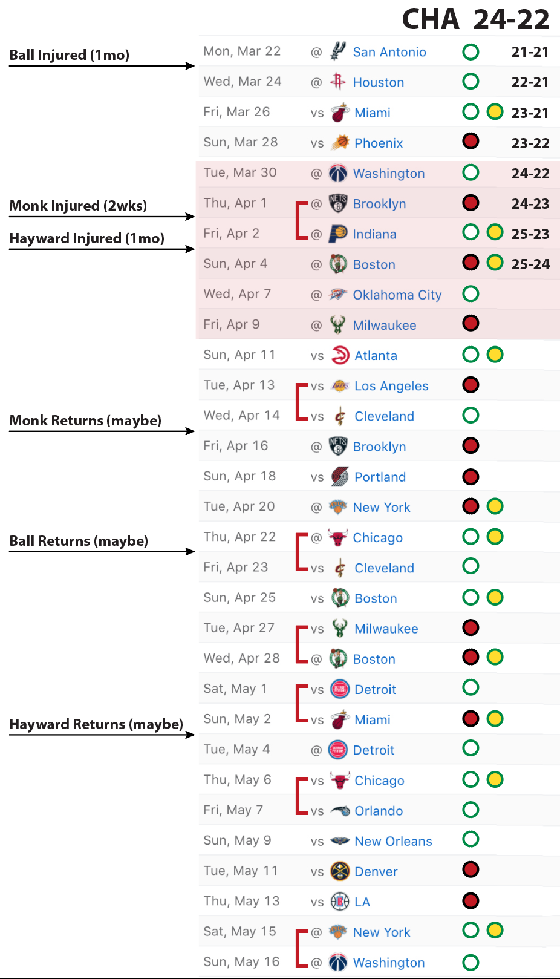
Task: Click the Houston Rockets logo
Action: click(x=337, y=82)
